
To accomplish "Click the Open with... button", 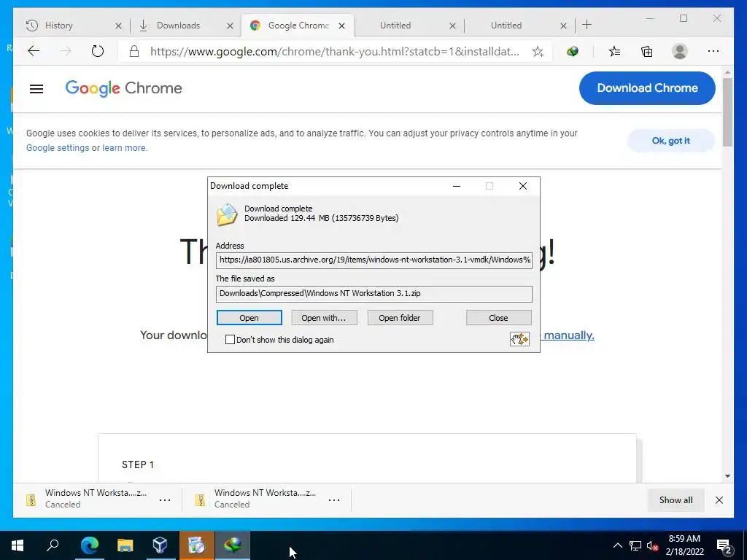I will (x=324, y=318).
